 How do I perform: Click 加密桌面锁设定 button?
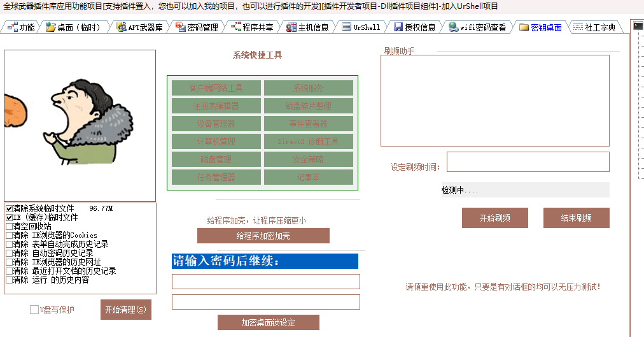(x=268, y=322)
